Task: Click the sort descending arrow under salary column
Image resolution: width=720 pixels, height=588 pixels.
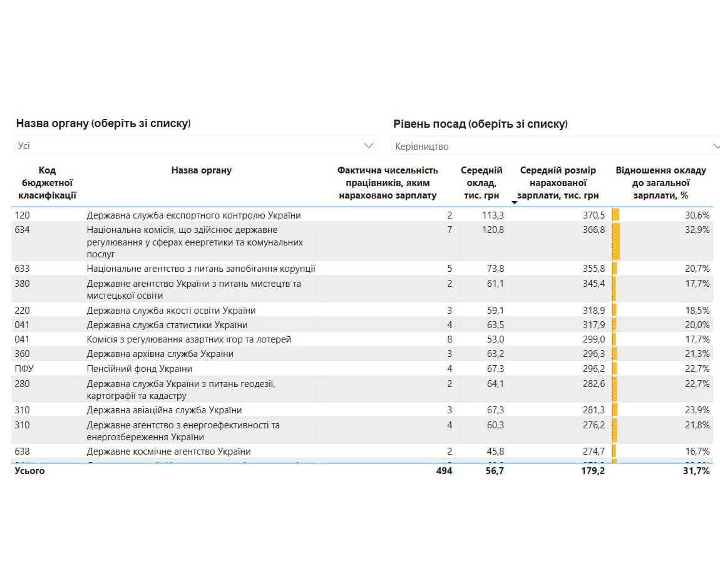Action: pos(515,202)
